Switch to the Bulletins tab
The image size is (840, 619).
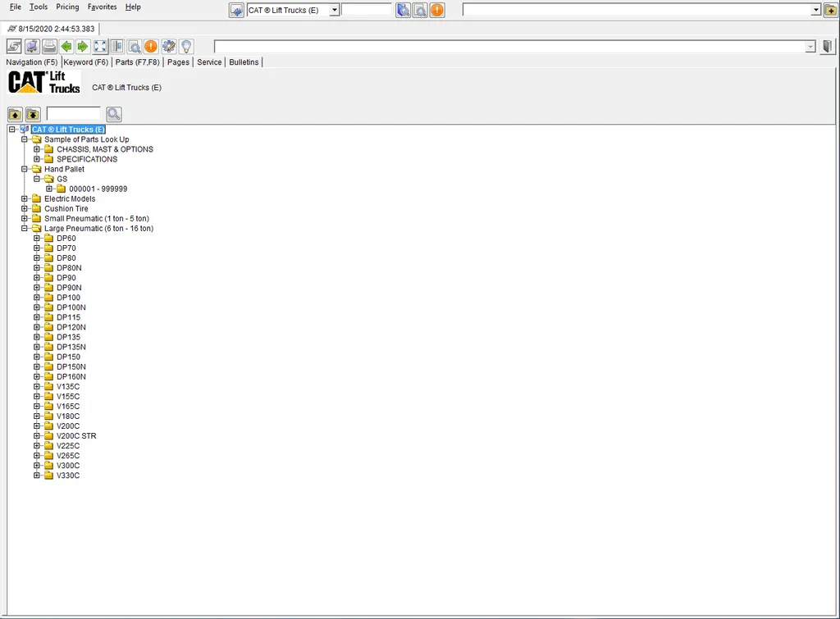[244, 62]
